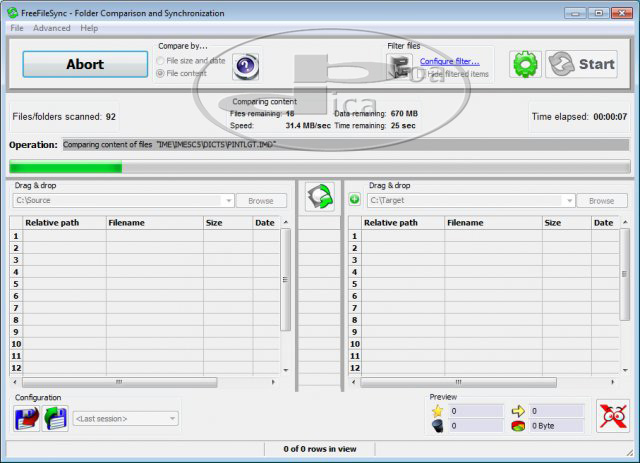Open comparison help icon
Image resolution: width=640 pixels, height=463 pixels.
245,66
